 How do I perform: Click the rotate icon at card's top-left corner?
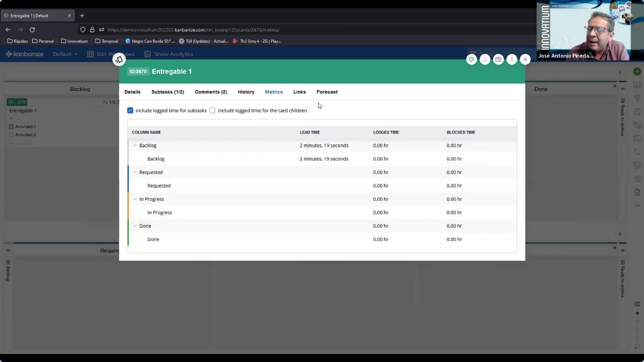(x=119, y=60)
